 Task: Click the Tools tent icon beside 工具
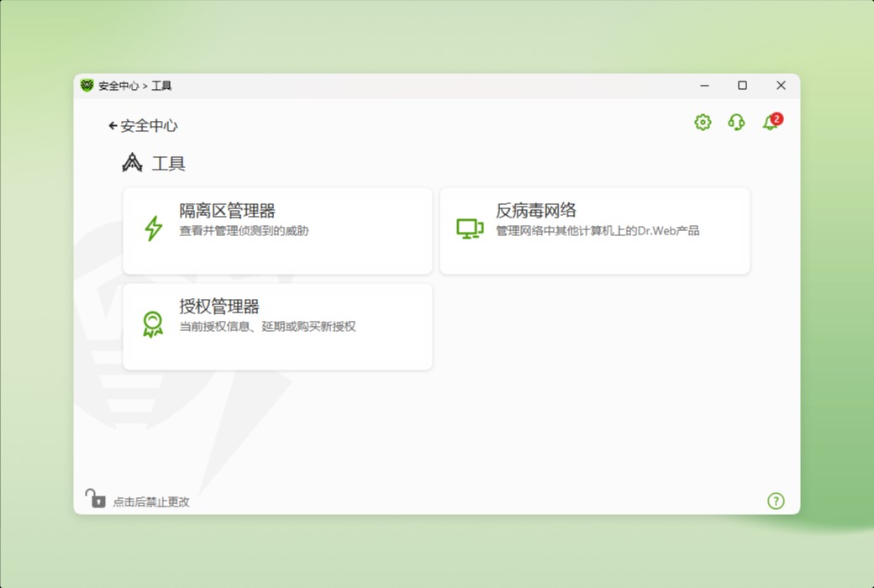131,162
